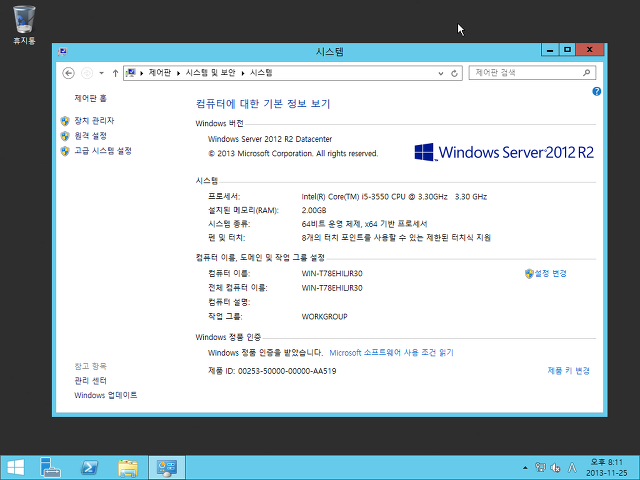Click the muted volume tray icon
640x480 pixels.
pyautogui.click(x=555, y=467)
